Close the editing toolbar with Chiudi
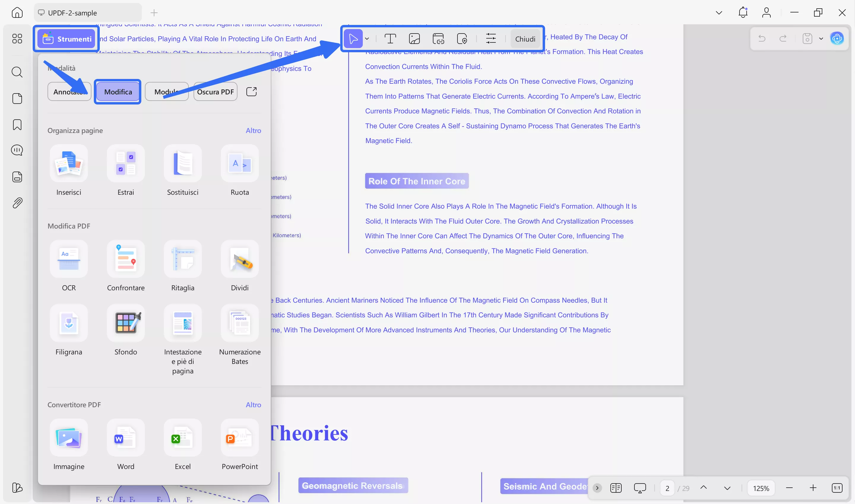The width and height of the screenshot is (855, 504). pos(525,38)
